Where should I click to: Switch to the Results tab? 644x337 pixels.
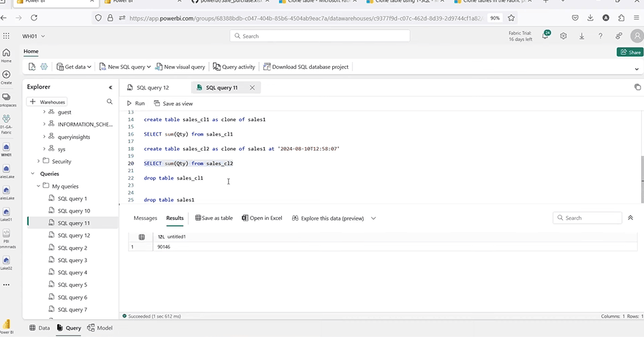click(x=174, y=219)
